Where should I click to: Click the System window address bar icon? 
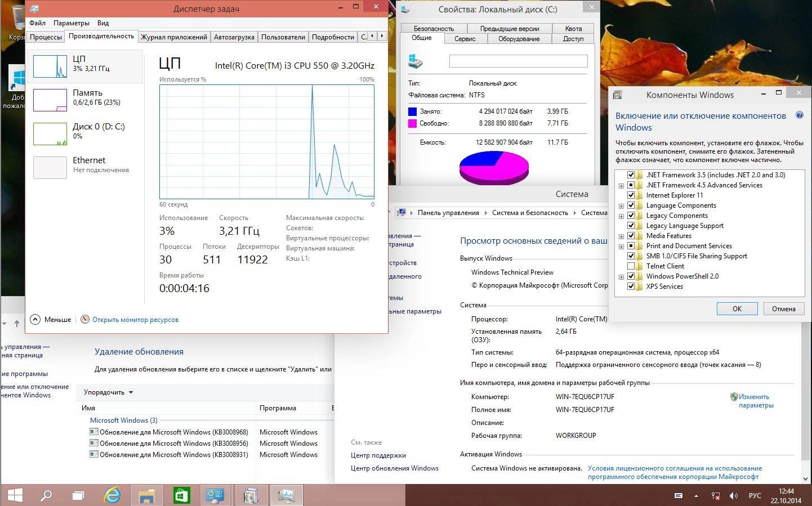click(401, 212)
